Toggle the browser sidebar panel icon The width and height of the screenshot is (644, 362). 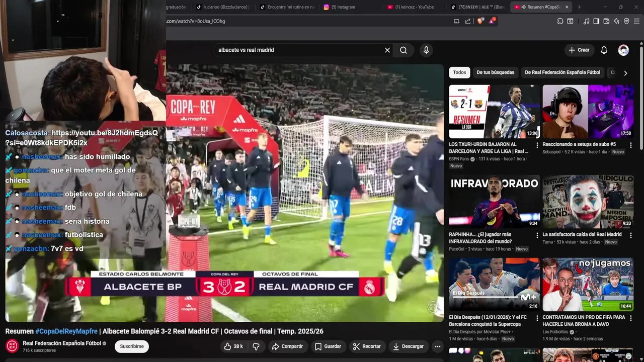596,21
